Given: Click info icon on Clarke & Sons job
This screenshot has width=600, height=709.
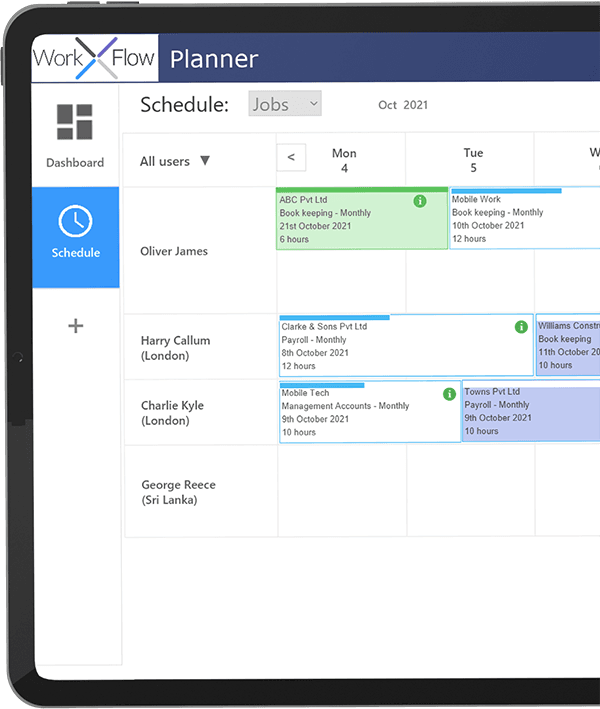Looking at the screenshot, I should point(521,327).
